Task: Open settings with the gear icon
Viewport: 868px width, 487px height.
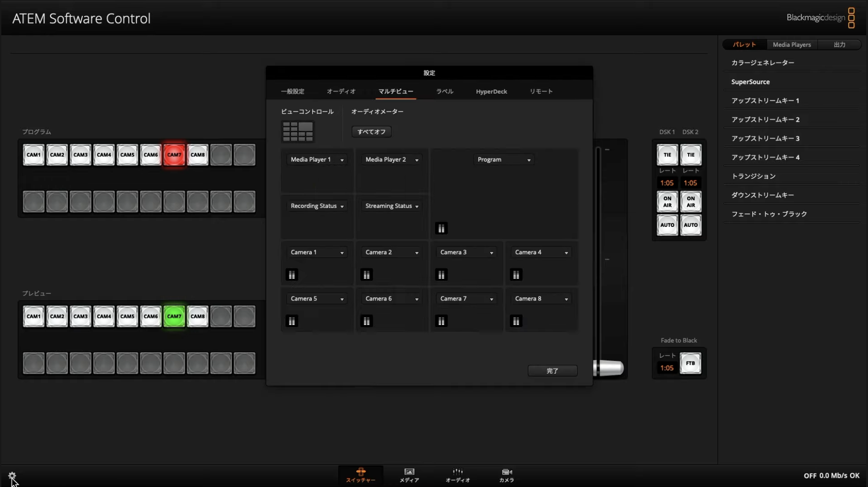Action: (12, 476)
